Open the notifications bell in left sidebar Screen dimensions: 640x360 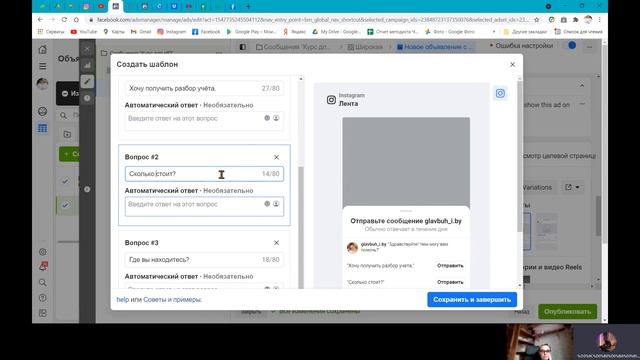coord(42,266)
